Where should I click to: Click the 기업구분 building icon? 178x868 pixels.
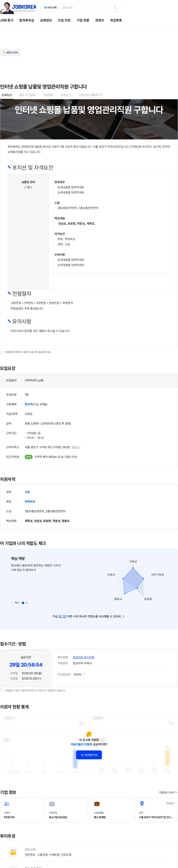click(52, 804)
